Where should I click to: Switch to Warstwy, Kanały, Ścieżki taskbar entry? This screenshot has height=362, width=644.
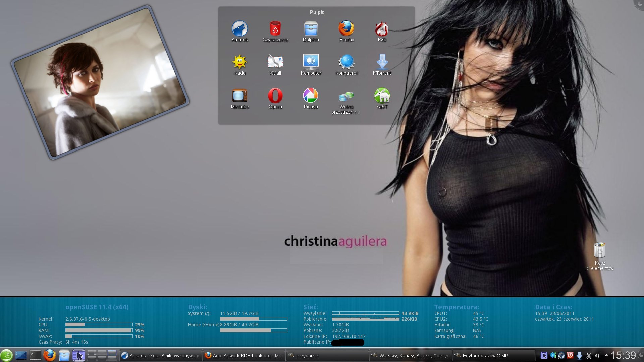[411, 356]
